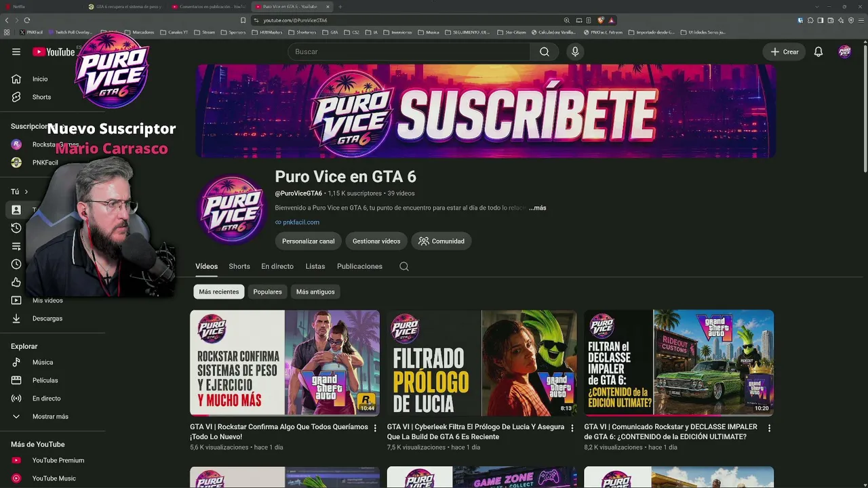Open YouTube Premium from sidebar
This screenshot has height=488, width=868.
pos(58,460)
